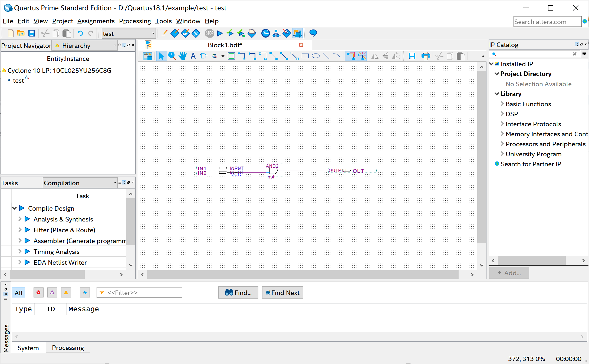The width and height of the screenshot is (589, 364).
Task: Select the Orthogonal Node tool
Action: click(242, 56)
